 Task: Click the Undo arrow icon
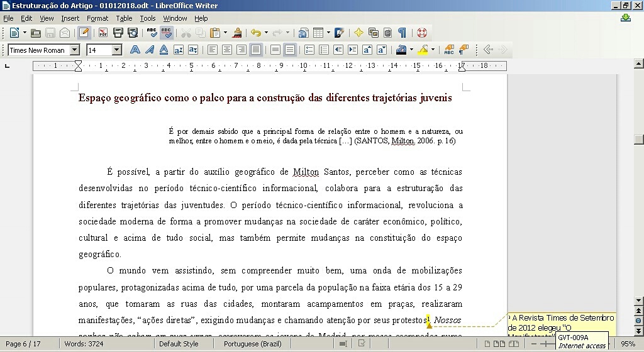(255, 33)
